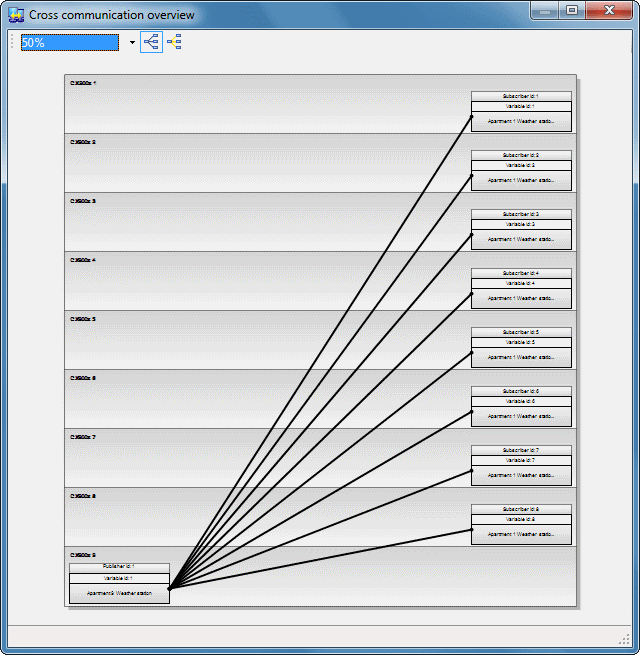
Task: Click the yellow tree layout icon in toolbar
Action: tap(174, 42)
